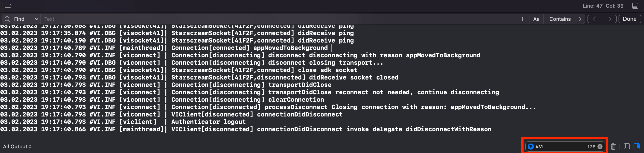Clear the #VI filter with x button
Screen dimensions: 644x153
600,147
